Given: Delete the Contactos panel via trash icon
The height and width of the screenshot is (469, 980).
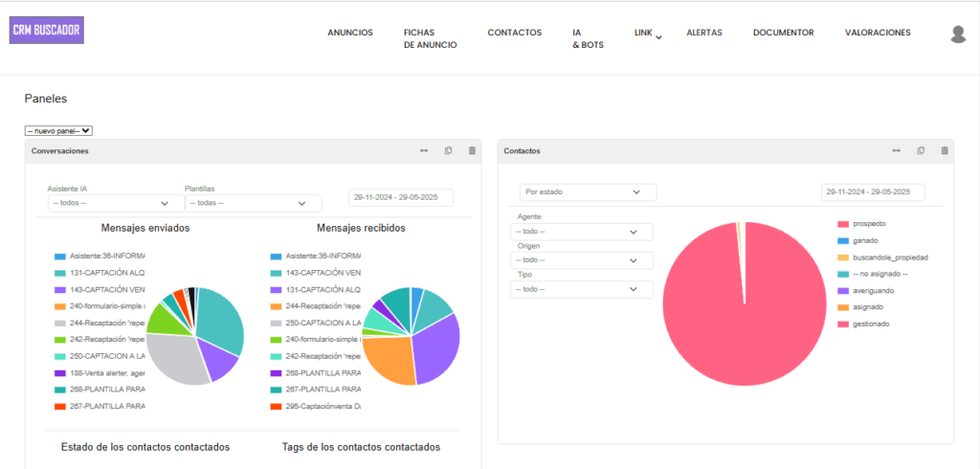Looking at the screenshot, I should pyautogui.click(x=945, y=150).
